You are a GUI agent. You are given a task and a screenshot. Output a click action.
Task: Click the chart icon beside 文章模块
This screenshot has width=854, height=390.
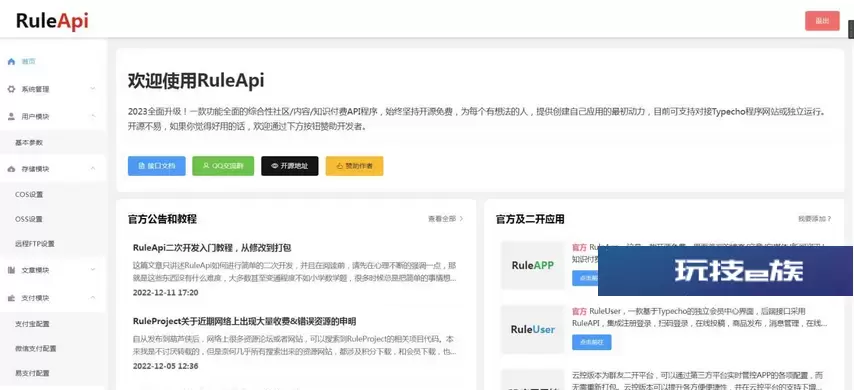point(11,270)
